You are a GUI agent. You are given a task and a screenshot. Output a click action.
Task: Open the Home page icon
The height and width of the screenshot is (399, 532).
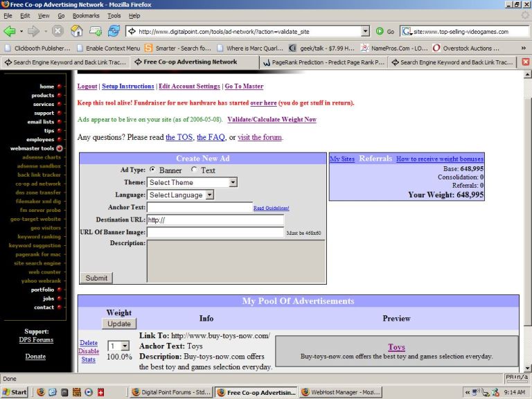[x=77, y=31]
